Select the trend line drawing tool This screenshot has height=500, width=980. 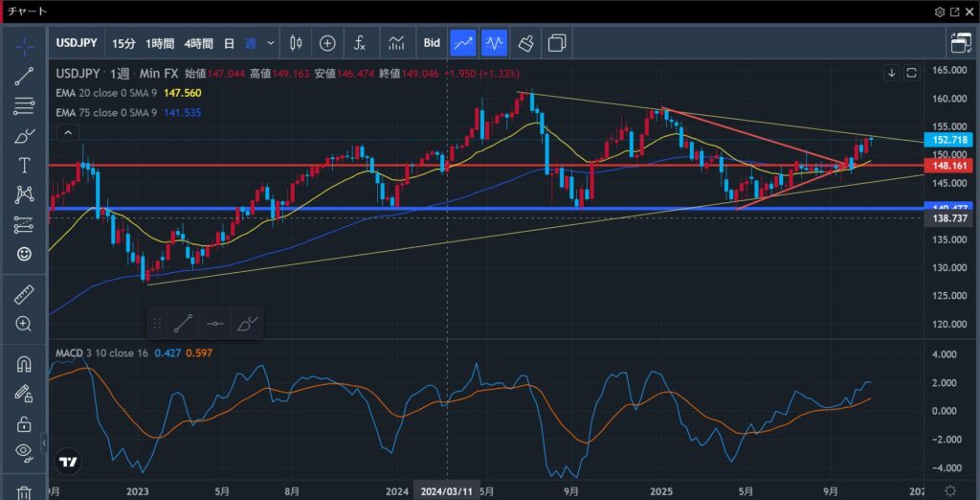[24, 77]
